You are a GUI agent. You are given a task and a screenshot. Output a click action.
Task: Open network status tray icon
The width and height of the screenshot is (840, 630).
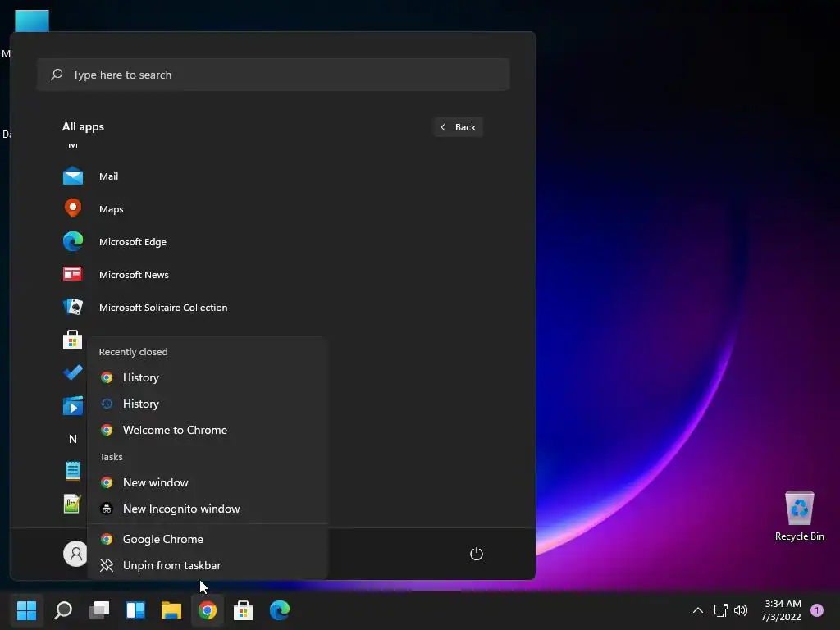click(x=720, y=609)
